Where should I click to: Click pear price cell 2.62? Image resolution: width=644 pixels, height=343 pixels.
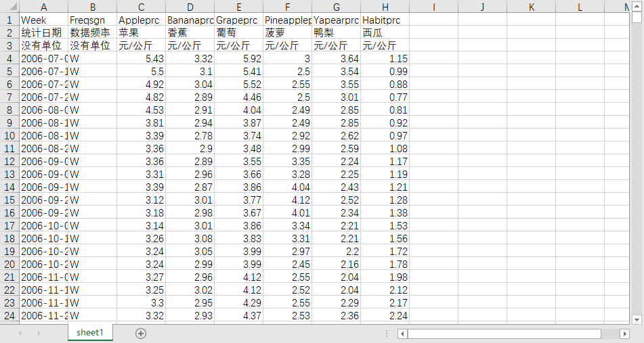(x=337, y=135)
